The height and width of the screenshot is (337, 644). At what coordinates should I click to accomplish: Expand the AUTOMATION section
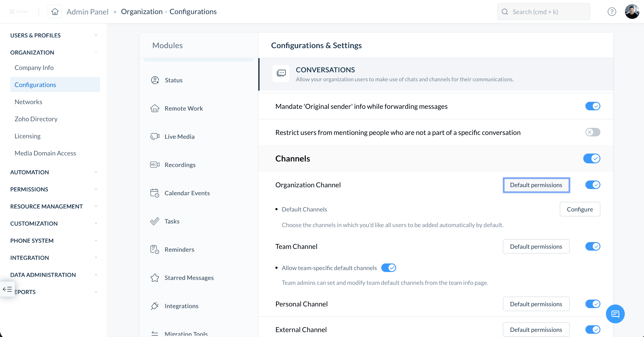coord(96,172)
